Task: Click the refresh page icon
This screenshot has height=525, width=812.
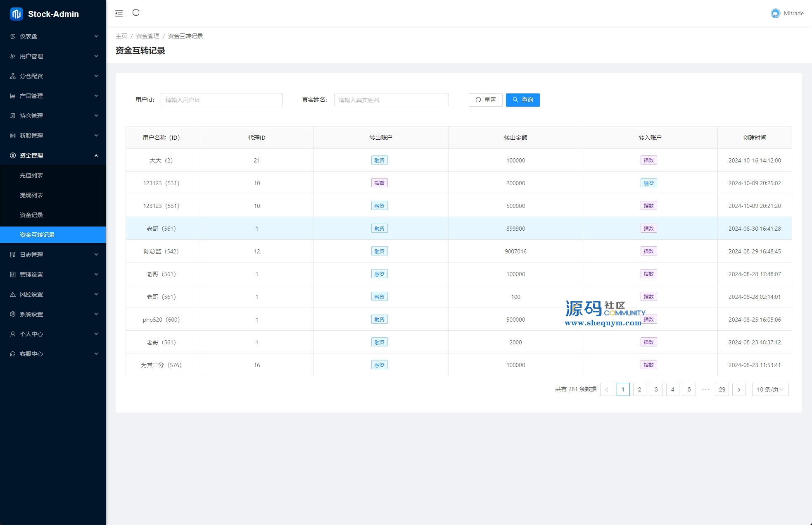Action: click(136, 13)
